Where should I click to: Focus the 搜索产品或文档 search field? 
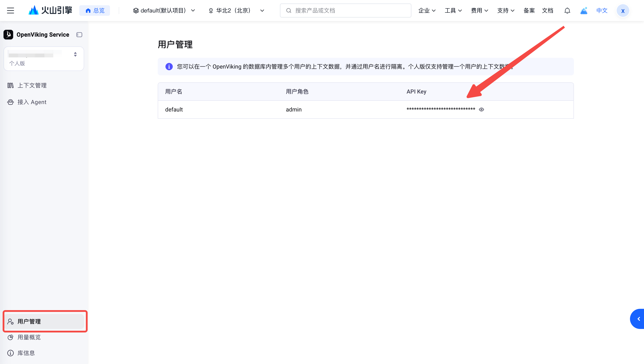point(345,11)
